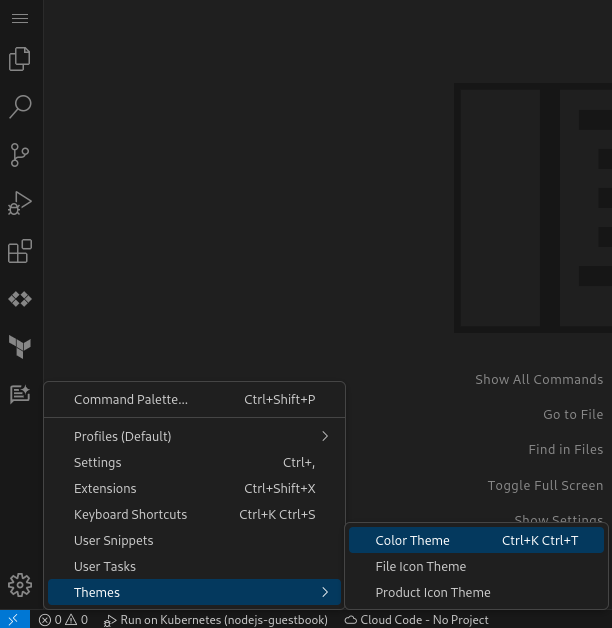Open the Explorer view icon
The image size is (612, 628).
pos(20,59)
